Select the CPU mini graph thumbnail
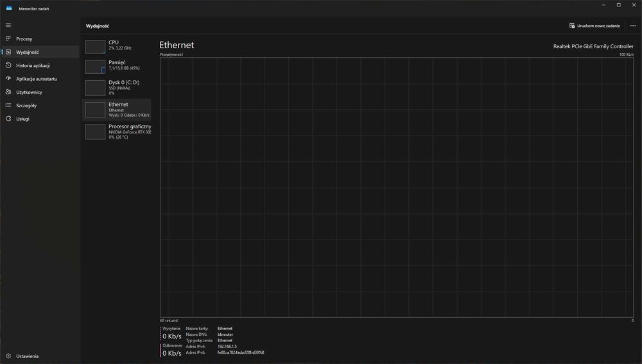This screenshot has height=364, width=642. [x=95, y=47]
